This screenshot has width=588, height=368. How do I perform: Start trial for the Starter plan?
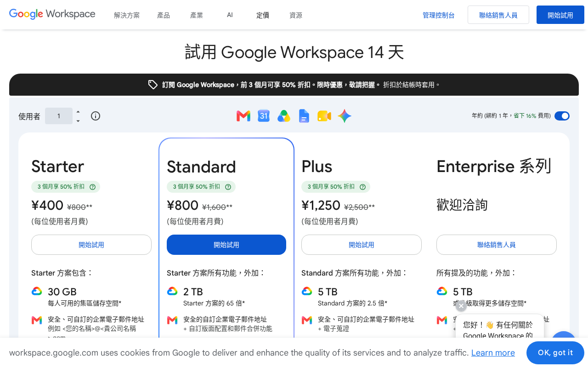[x=91, y=245]
